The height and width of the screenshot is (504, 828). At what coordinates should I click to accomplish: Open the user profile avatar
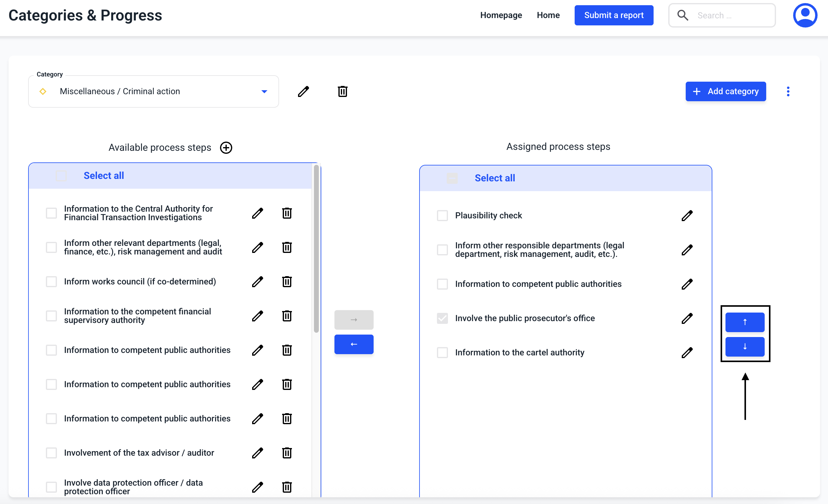click(805, 15)
